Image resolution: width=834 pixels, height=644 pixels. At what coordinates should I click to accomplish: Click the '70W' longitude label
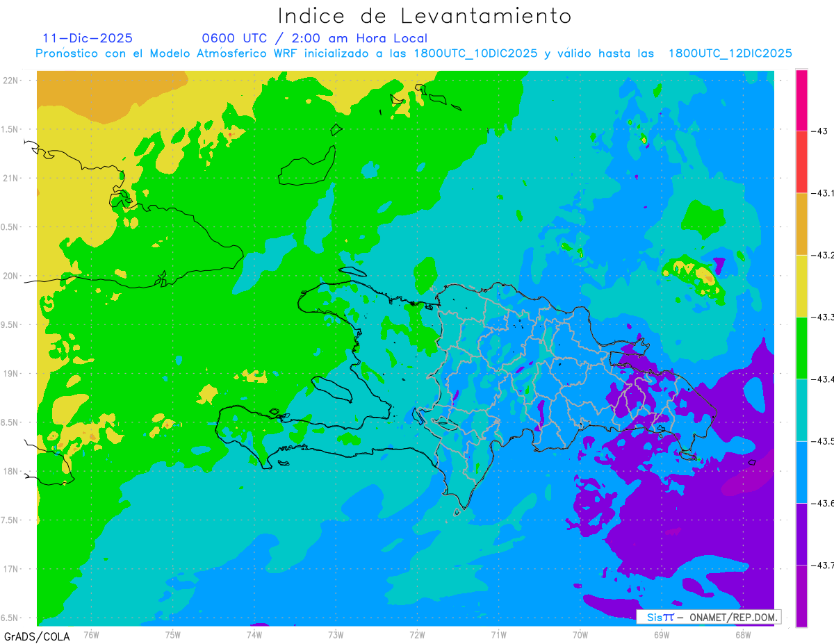580,634
